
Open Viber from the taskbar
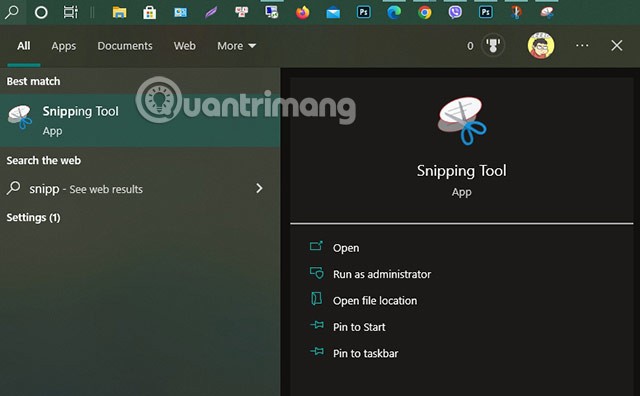pos(455,13)
